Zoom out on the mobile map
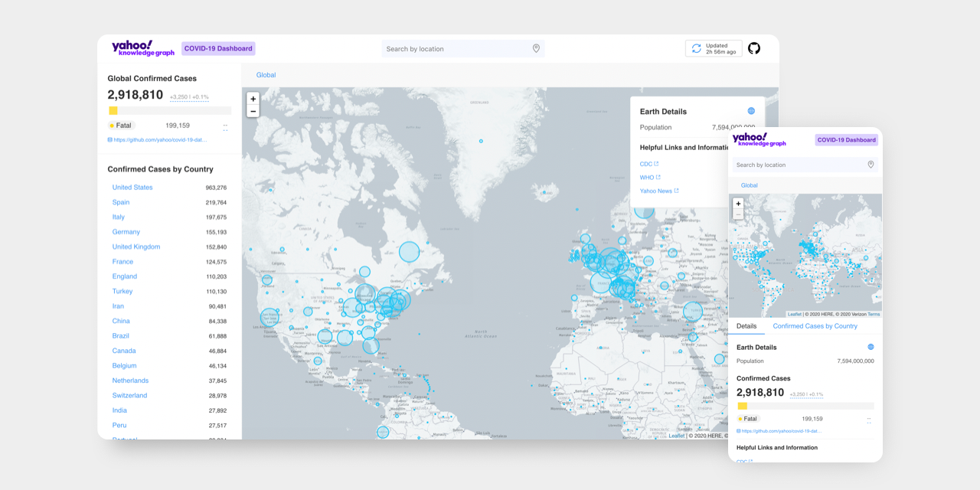The image size is (980, 490). pos(738,214)
